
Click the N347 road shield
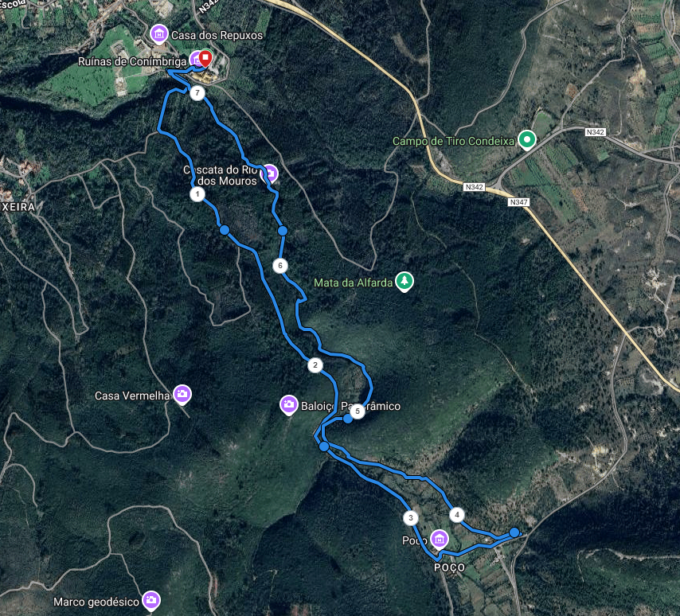click(518, 202)
